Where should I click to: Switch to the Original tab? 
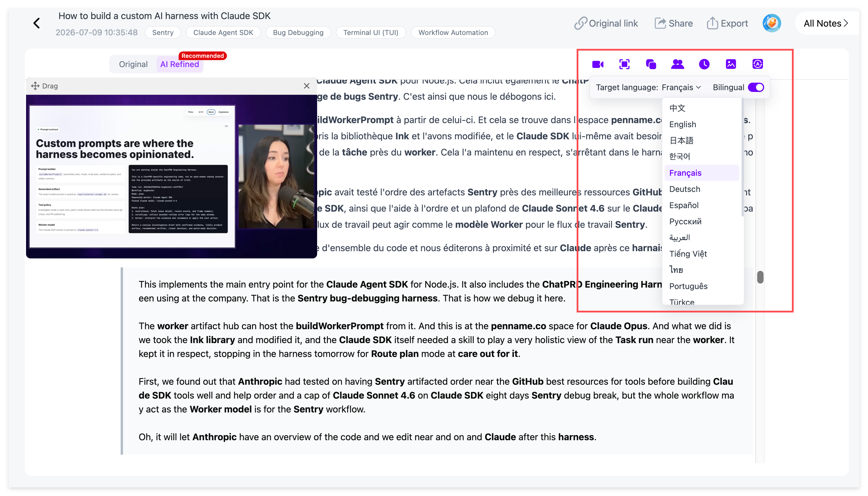pos(133,64)
